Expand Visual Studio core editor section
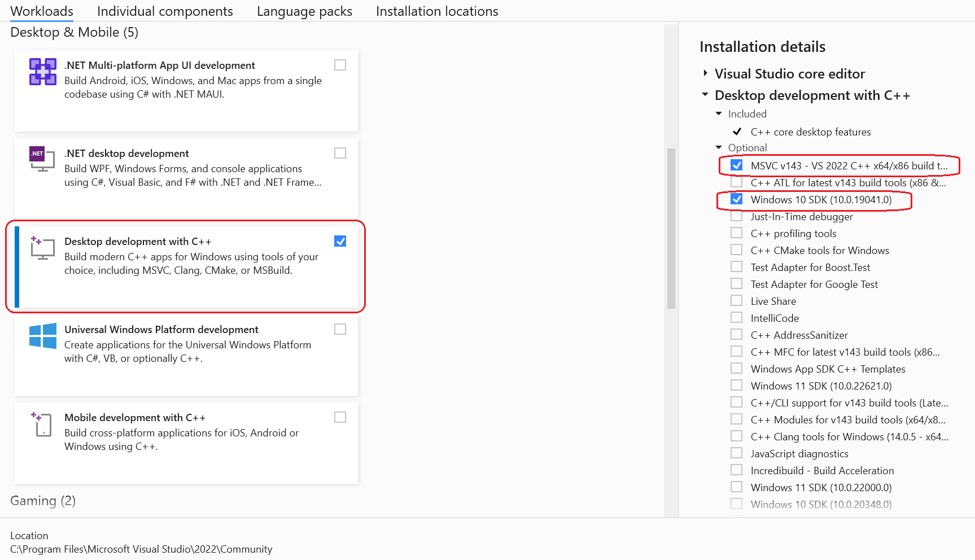 pos(705,73)
